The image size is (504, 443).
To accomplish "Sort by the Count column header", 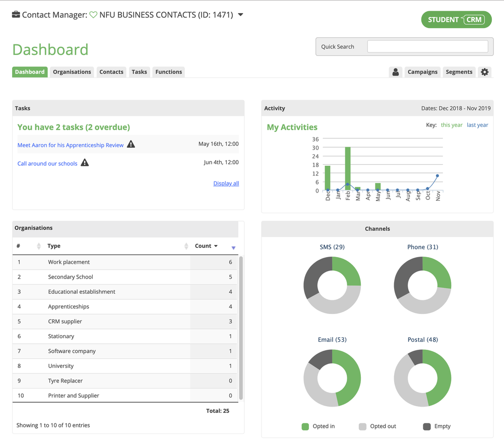I will tap(206, 245).
